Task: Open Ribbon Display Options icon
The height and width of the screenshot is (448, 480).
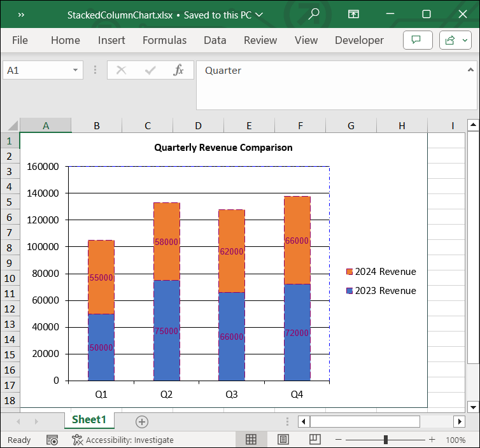Action: [x=353, y=14]
